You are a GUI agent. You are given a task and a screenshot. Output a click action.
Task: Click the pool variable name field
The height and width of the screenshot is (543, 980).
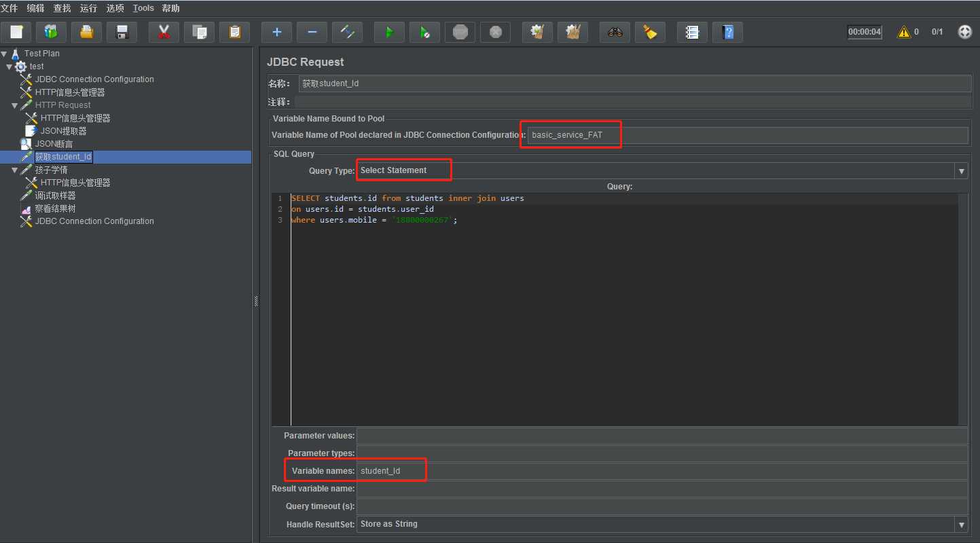click(748, 135)
